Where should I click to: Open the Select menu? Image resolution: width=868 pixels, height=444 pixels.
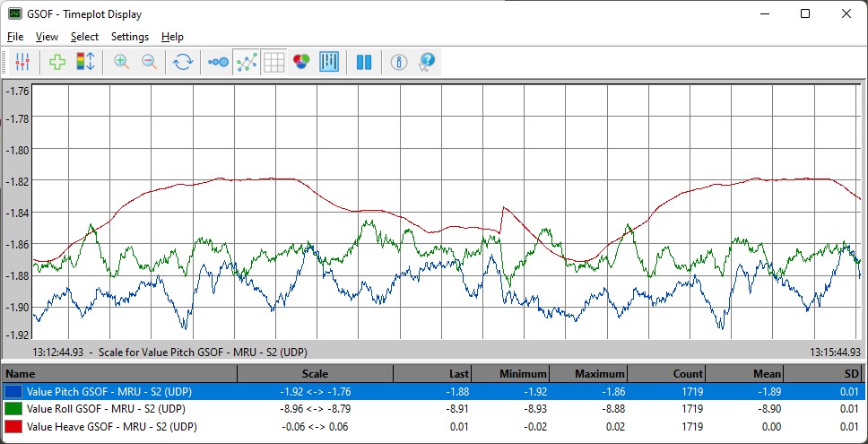click(84, 37)
